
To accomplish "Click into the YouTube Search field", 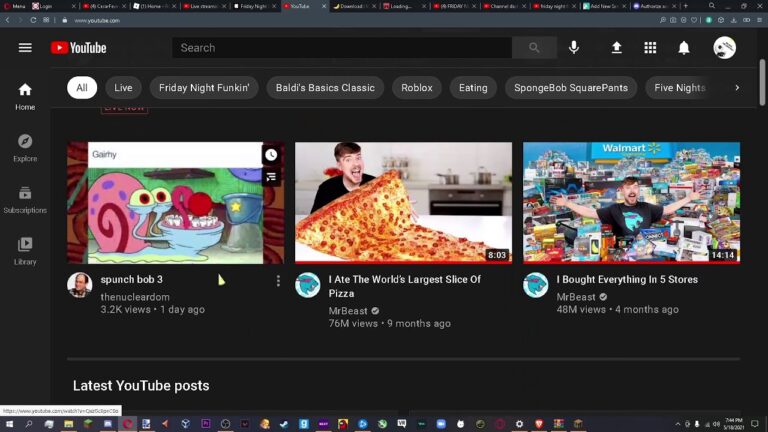I will pos(342,48).
